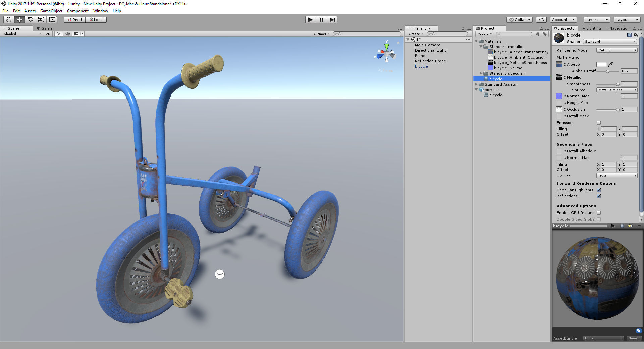This screenshot has width=644, height=349.
Task: Open the Source dropdown showing Metallic Alpha
Action: (x=617, y=90)
